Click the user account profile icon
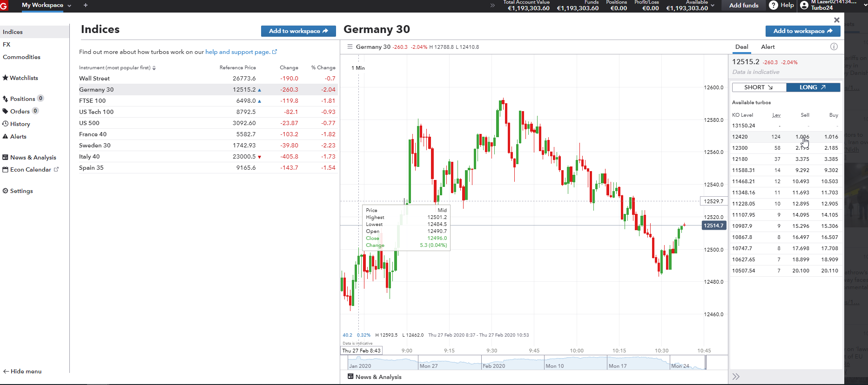The image size is (868, 385). point(804,6)
